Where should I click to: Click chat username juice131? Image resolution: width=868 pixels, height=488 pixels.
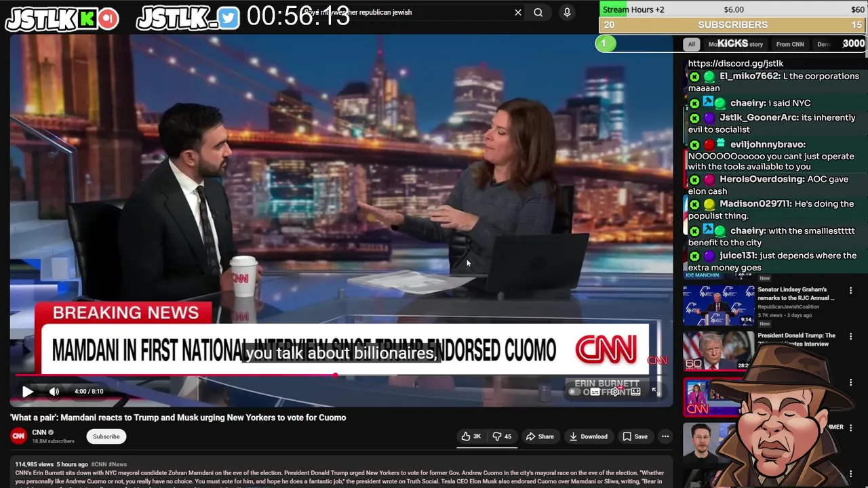click(738, 256)
